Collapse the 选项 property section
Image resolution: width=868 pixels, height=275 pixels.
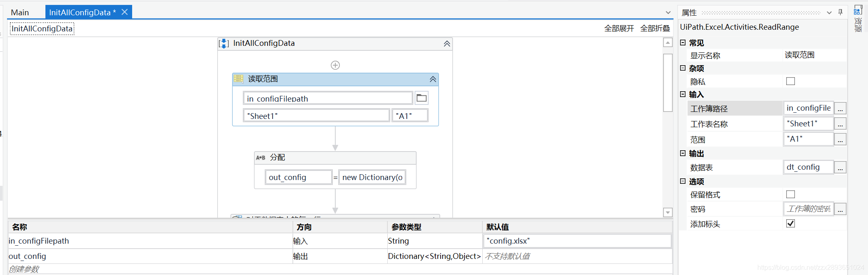[x=683, y=181]
